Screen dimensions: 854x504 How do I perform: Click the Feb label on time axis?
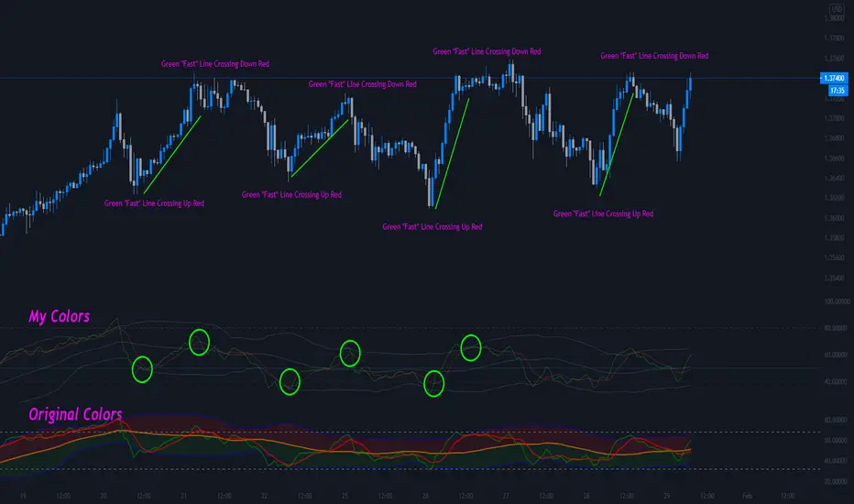pos(748,496)
